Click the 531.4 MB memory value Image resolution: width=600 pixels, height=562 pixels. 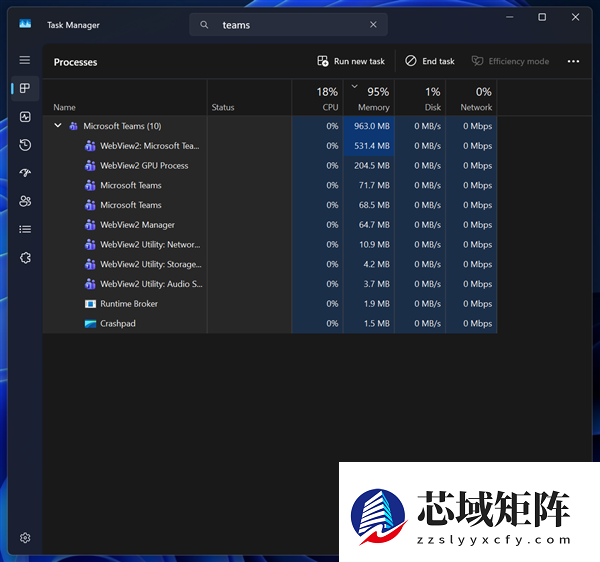pyautogui.click(x=372, y=146)
